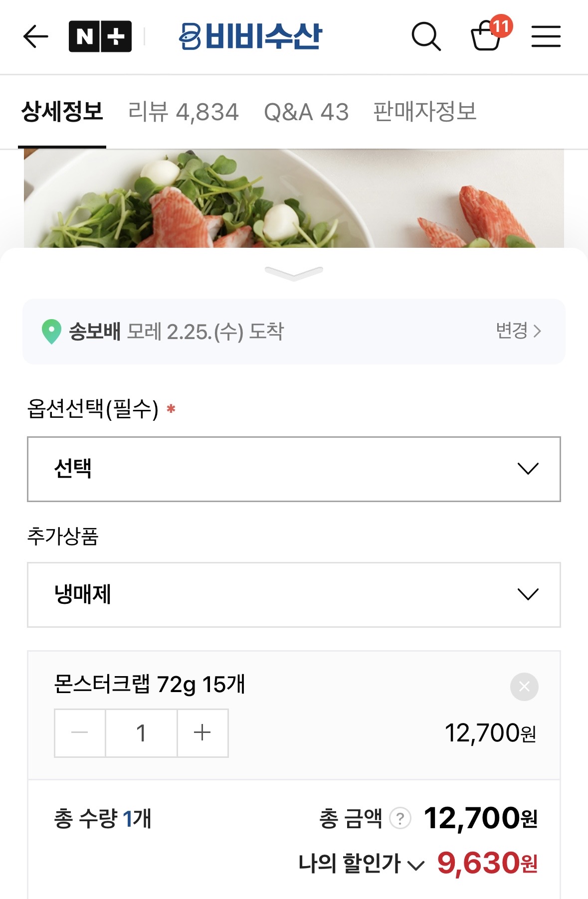
Task: Open the 냉매제 additional product dropdown
Action: (294, 594)
